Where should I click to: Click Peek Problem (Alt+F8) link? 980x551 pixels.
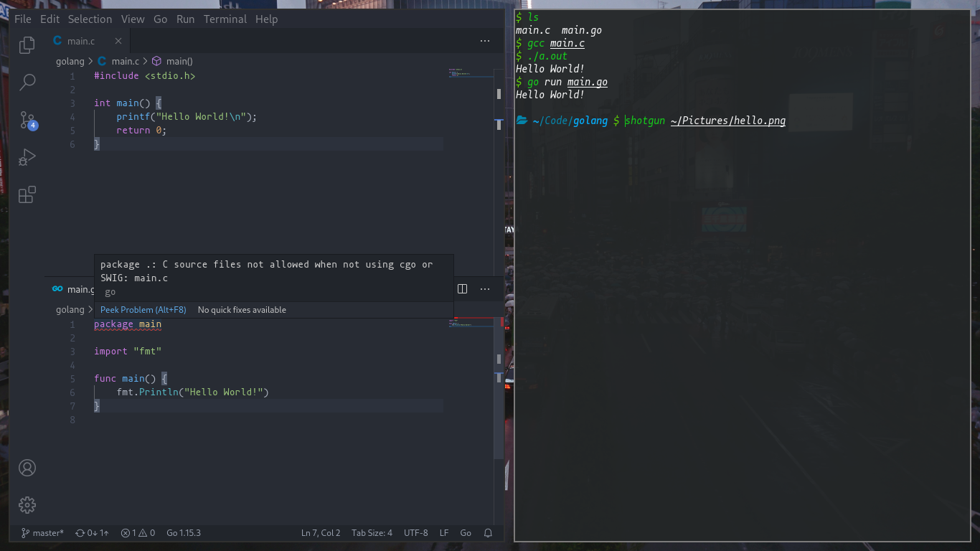coord(143,310)
